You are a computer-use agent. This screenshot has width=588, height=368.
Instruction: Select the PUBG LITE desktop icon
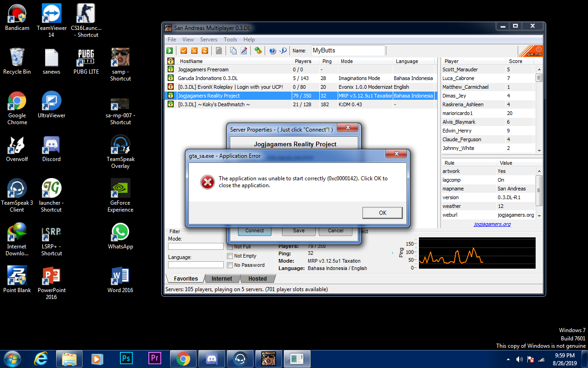point(86,61)
